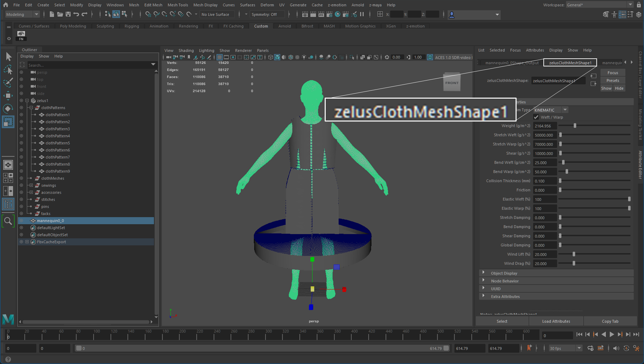This screenshot has height=364, width=644.
Task: Open the z-emotion menu
Action: point(337,5)
